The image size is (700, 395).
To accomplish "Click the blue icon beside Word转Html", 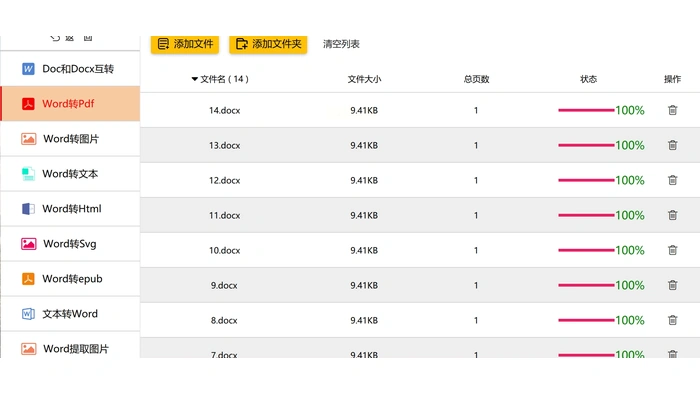I will (28, 208).
